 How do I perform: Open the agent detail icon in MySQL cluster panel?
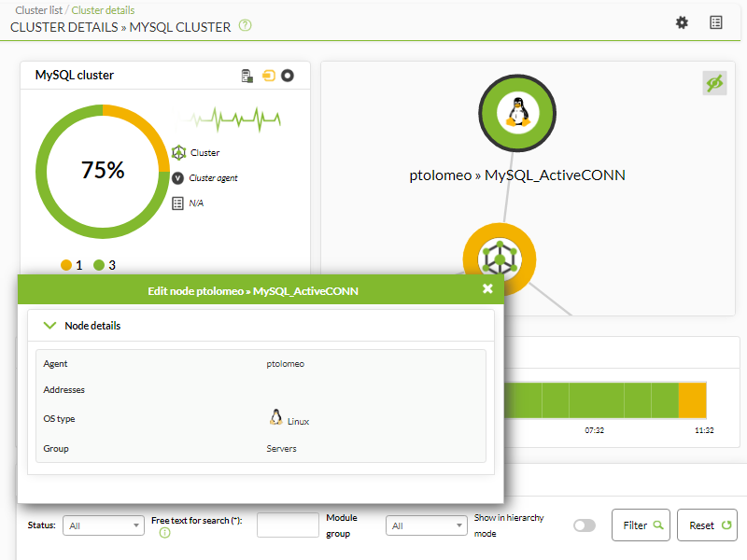coord(247,76)
